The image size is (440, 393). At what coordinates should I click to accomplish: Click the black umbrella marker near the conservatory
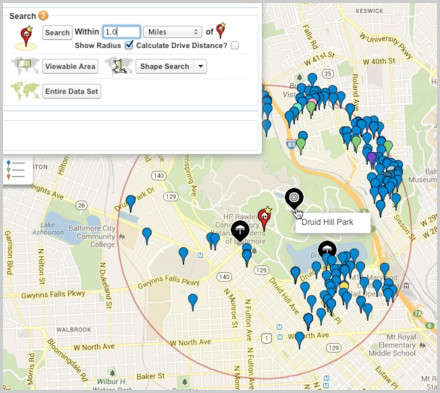pyautogui.click(x=240, y=230)
